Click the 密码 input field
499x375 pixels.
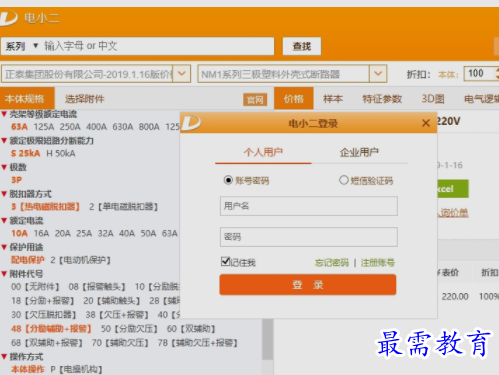click(x=309, y=237)
